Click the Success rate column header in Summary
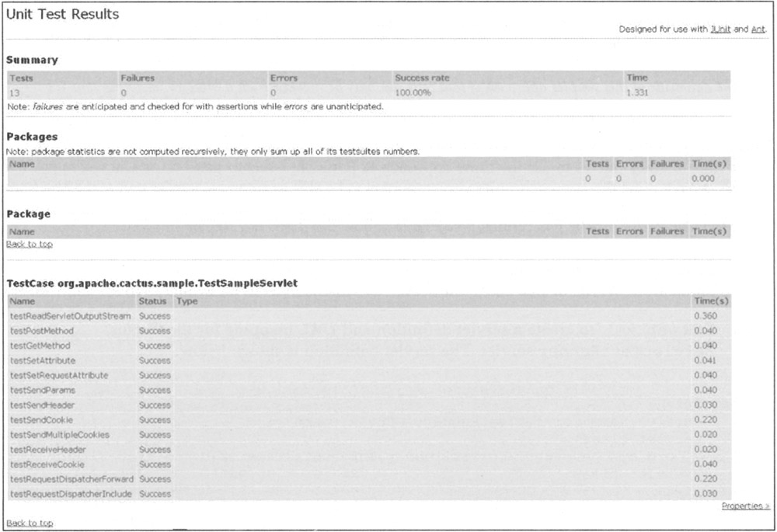Image resolution: width=777 pixels, height=532 pixels. 422,78
